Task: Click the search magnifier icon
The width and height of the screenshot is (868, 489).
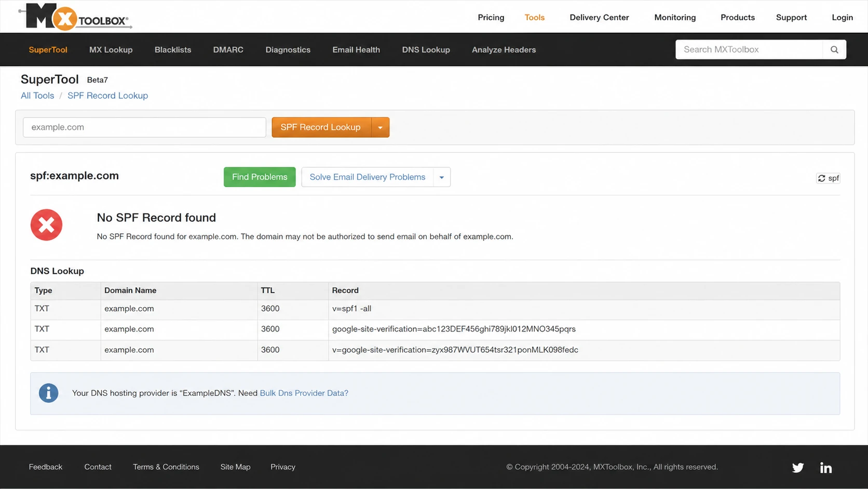Action: (834, 49)
